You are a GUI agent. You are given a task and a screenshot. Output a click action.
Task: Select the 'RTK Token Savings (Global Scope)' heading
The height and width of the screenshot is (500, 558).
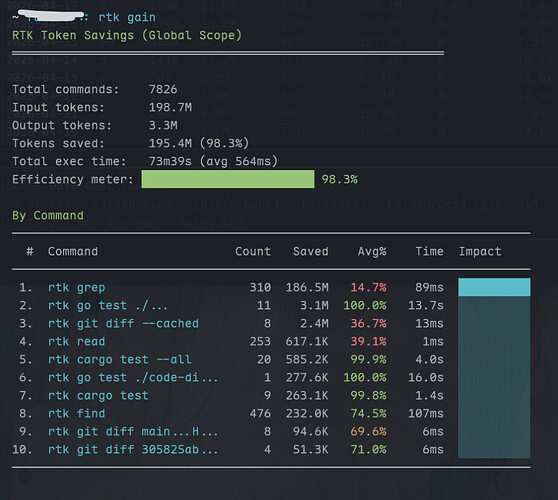[x=127, y=35]
